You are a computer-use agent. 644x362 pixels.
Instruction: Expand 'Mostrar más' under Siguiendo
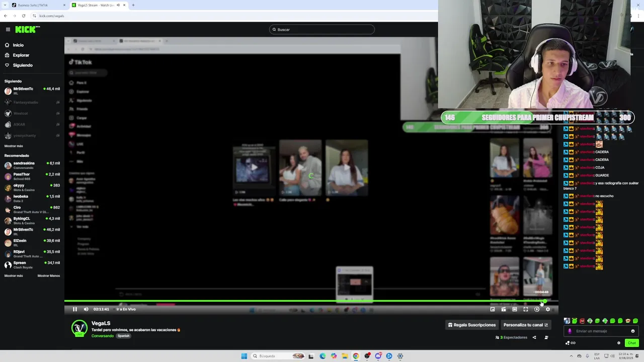point(14,146)
